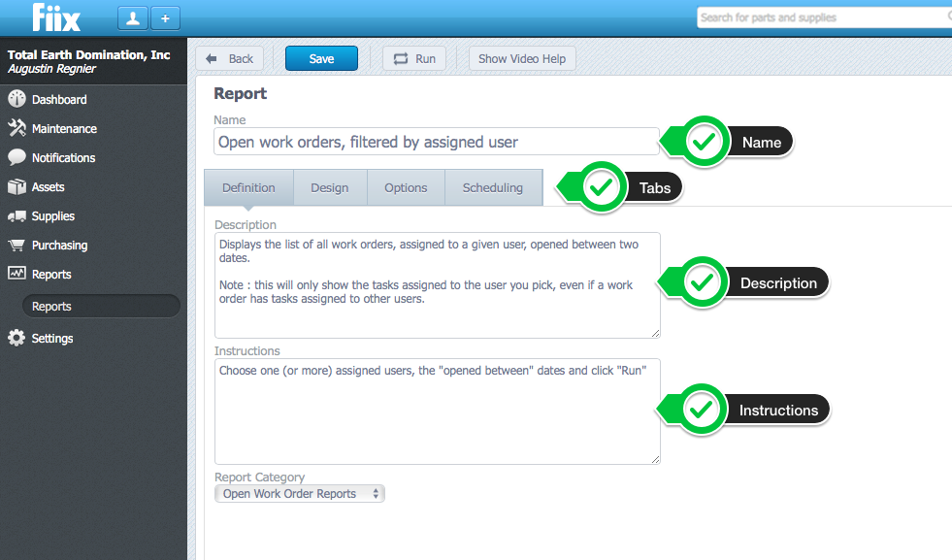Open the Supplies section icon
Screen dimensions: 952x560
(x=17, y=215)
